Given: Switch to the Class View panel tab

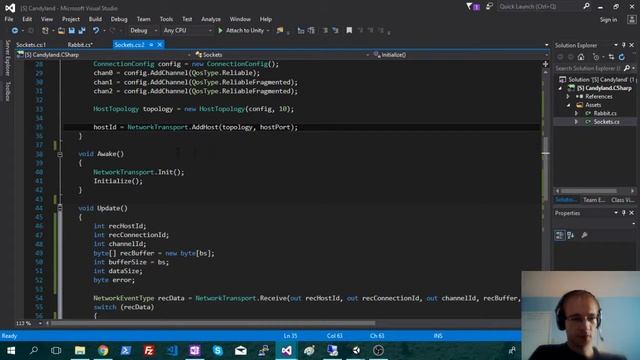Looking at the screenshot, I should tap(622, 200).
